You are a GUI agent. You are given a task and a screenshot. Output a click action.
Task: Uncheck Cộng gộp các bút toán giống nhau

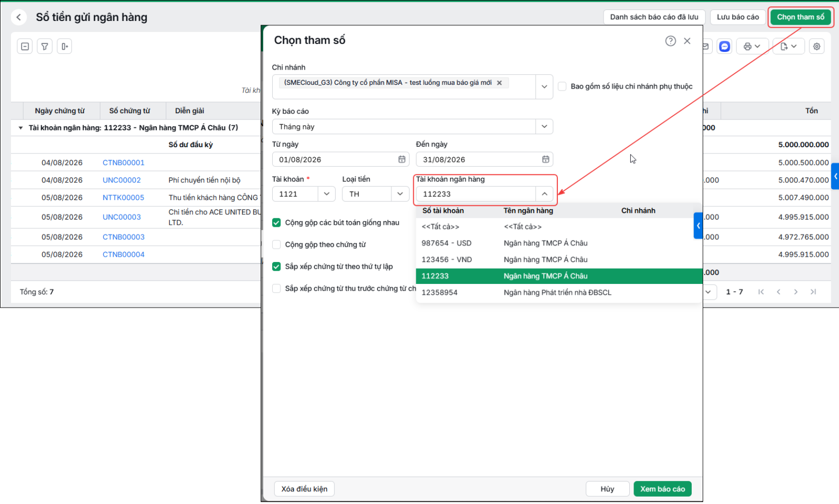276,223
